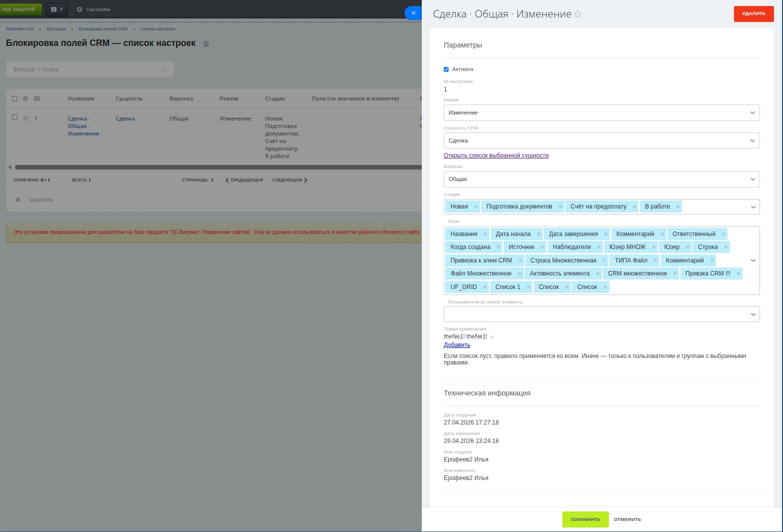Remove the 'Новая' stage tag
Screen dimensions: 783x532
(x=476, y=206)
